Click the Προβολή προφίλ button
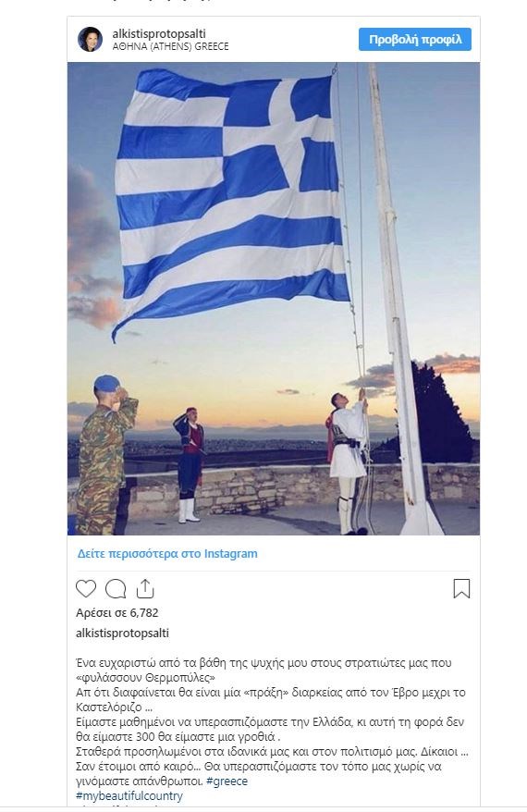 click(x=414, y=40)
